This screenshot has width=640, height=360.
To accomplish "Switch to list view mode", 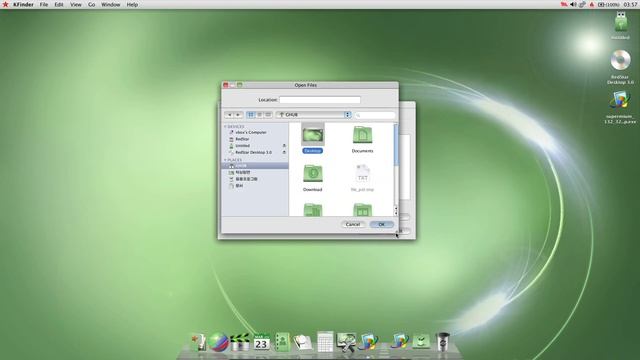I will pos(260,115).
